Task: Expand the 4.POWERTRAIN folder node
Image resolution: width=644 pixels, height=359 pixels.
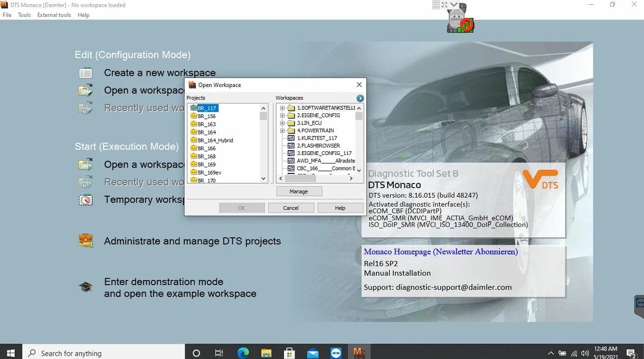Action: [x=282, y=131]
